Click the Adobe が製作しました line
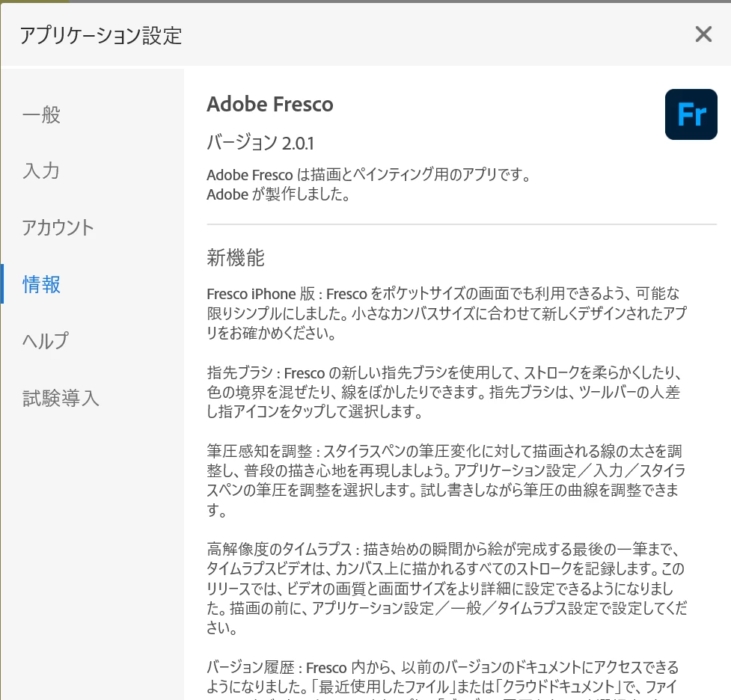 pyautogui.click(x=278, y=194)
